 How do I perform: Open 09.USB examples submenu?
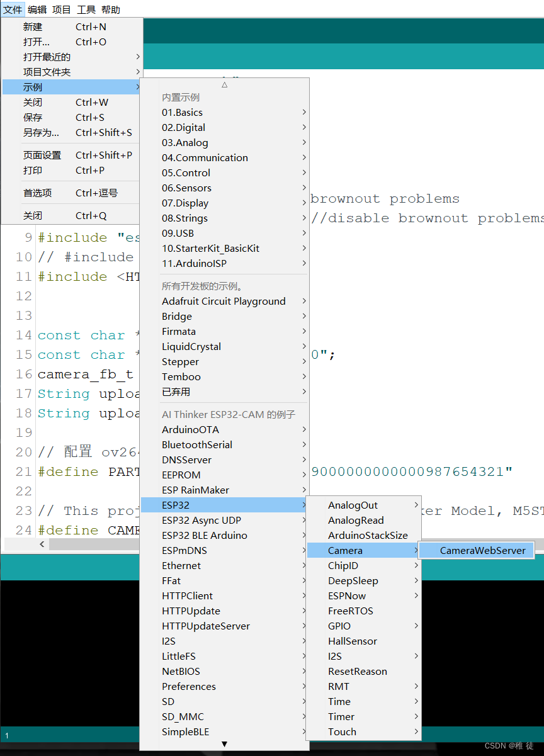coord(224,234)
